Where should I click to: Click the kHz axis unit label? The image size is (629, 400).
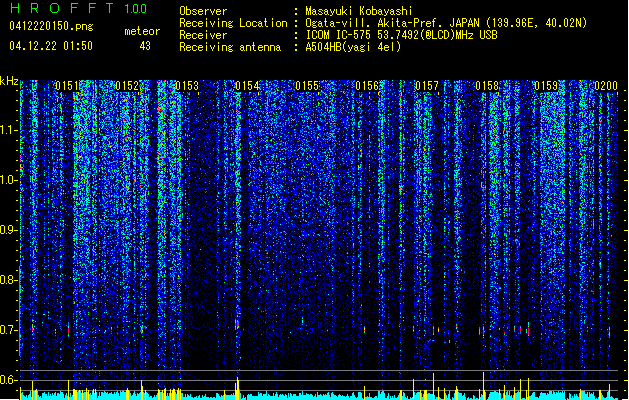[9, 81]
